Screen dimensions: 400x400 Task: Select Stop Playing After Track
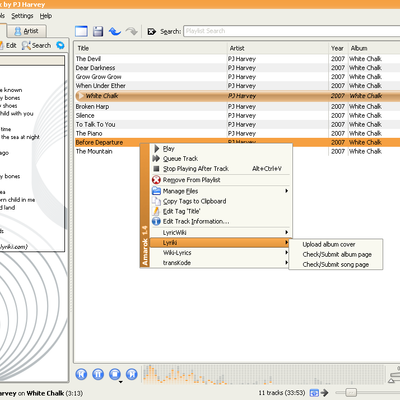tap(221, 169)
